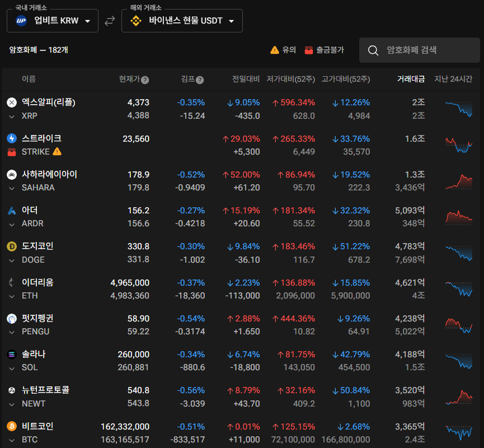Expand the NEWT row chevron
The image size is (484, 448).
click(x=12, y=404)
